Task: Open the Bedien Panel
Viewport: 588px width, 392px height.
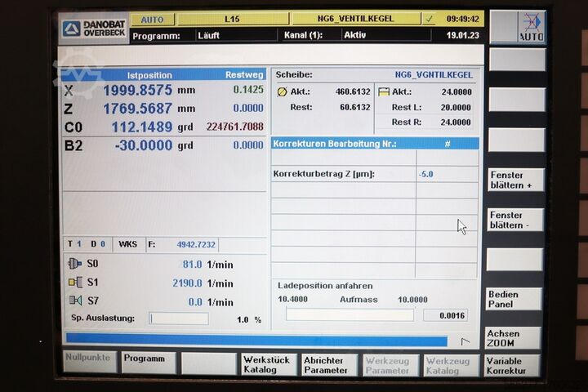Action: (514, 299)
